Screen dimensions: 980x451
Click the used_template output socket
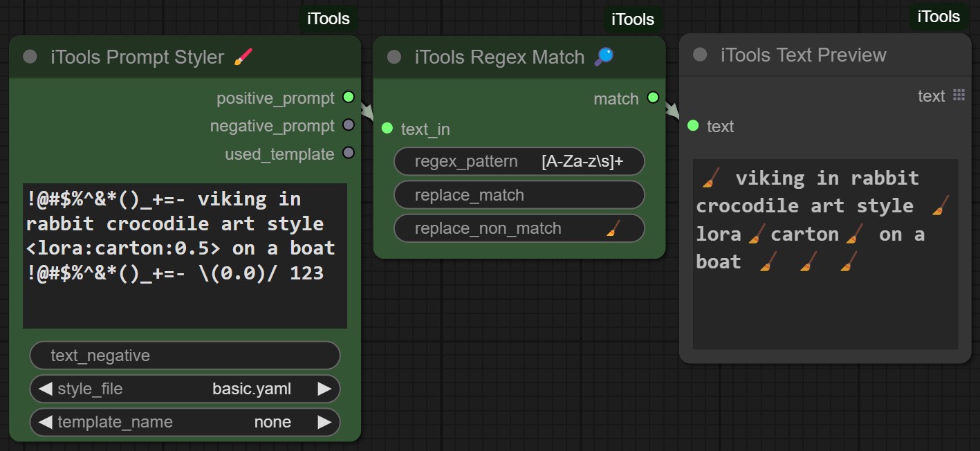pos(349,153)
